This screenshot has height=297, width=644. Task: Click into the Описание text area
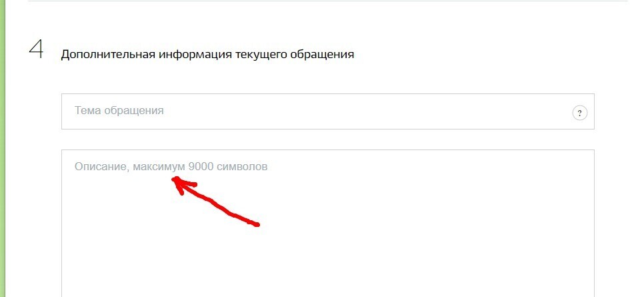click(328, 224)
